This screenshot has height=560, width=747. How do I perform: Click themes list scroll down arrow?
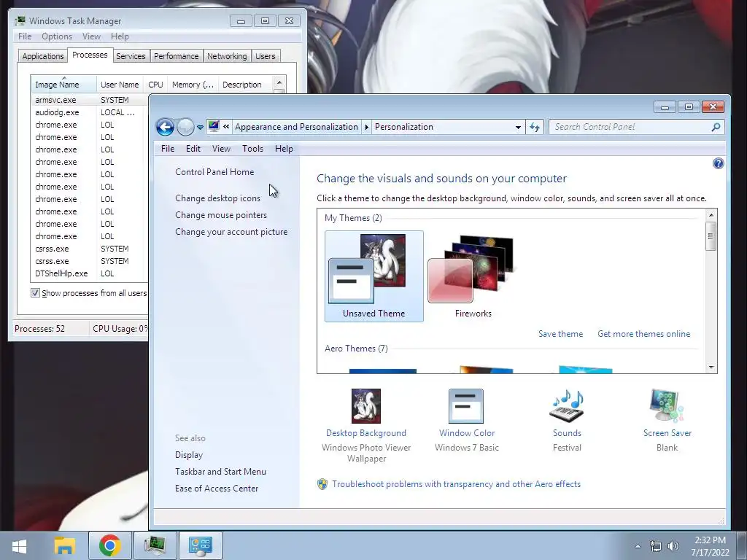coord(711,367)
